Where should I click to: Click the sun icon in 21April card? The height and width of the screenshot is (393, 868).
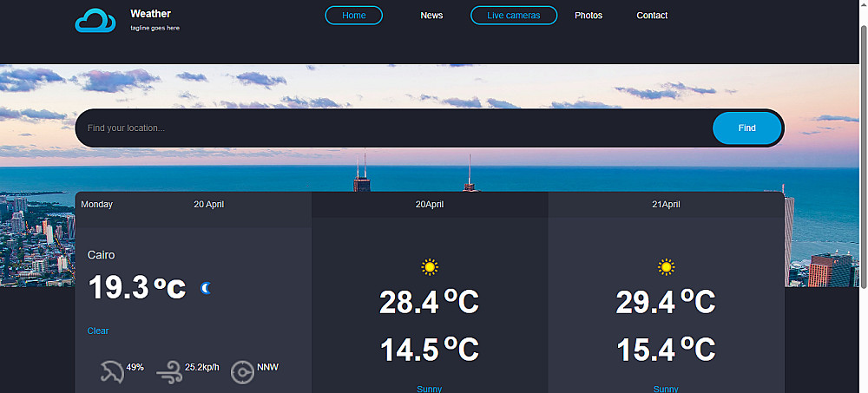click(x=667, y=267)
